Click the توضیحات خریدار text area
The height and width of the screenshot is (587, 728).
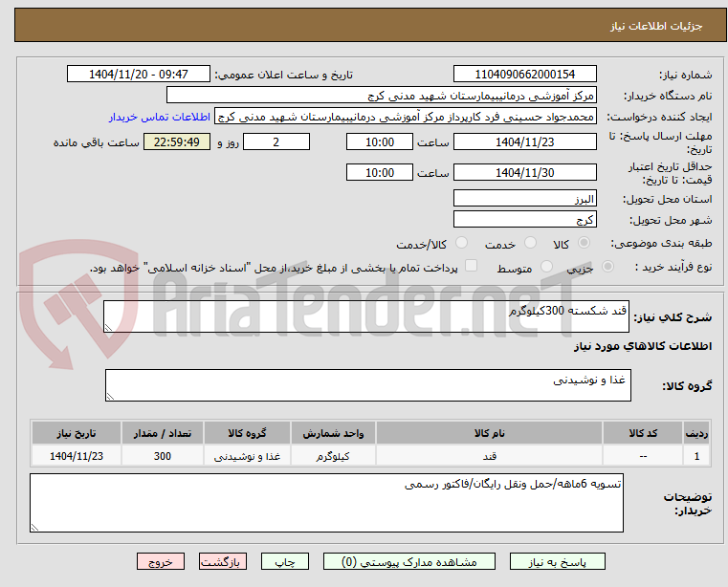coord(326,503)
